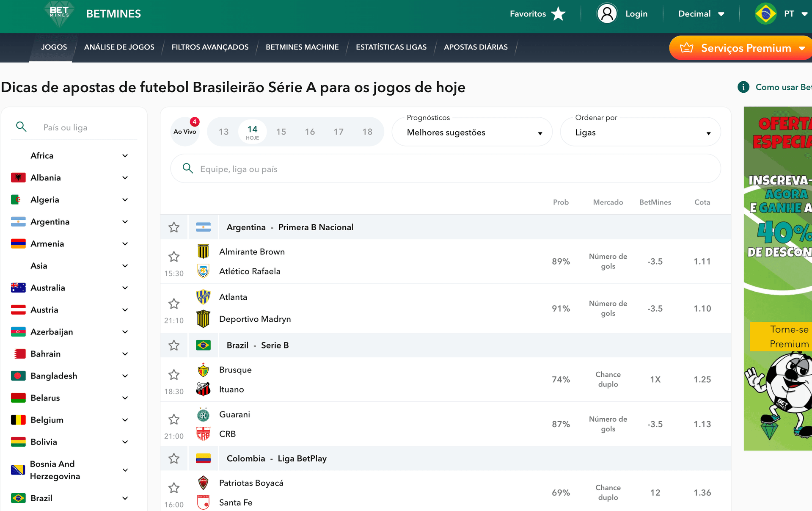The height and width of the screenshot is (511, 812).
Task: Click the Ao Vivo live badge
Action: tap(185, 132)
